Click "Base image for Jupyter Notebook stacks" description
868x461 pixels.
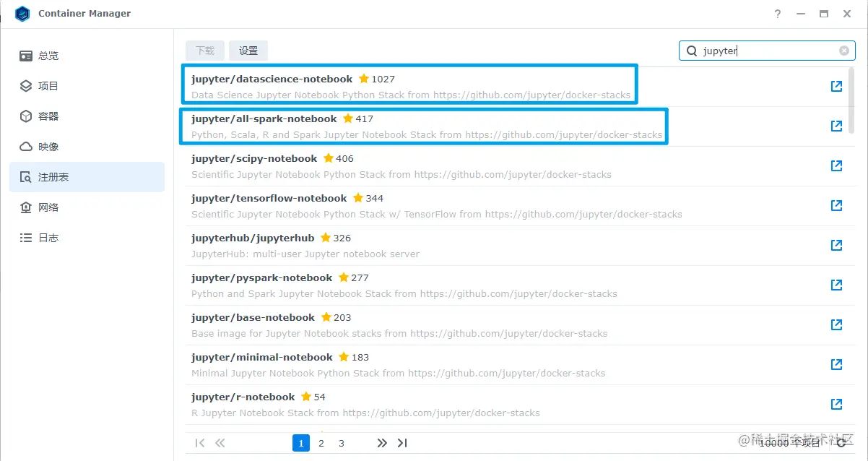coord(399,333)
